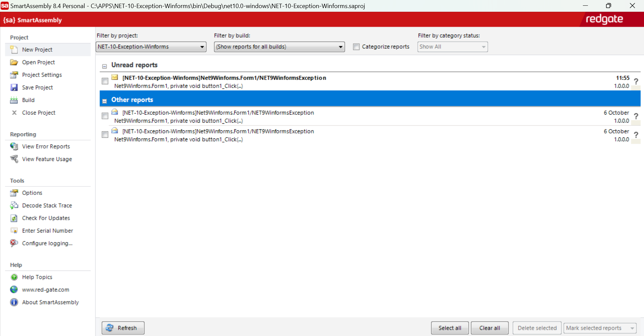Click the View Feature Usage icon
The width and height of the screenshot is (644, 336).
coord(14,159)
